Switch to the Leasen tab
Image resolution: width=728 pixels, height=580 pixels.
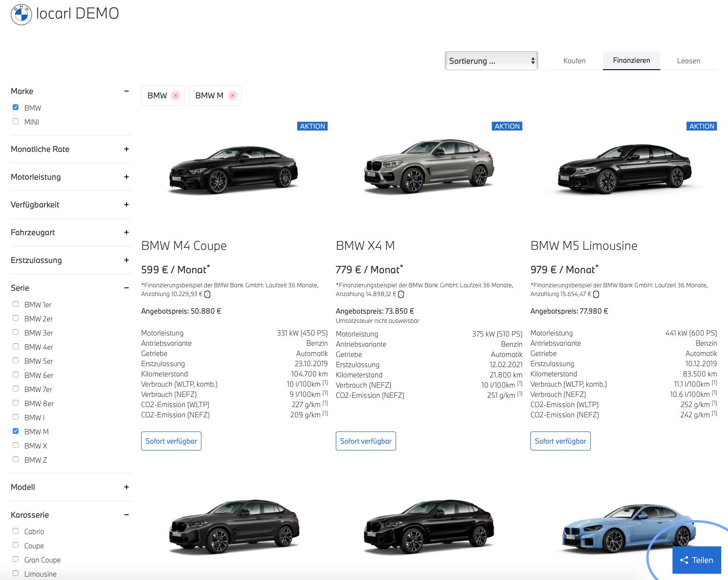(x=688, y=61)
